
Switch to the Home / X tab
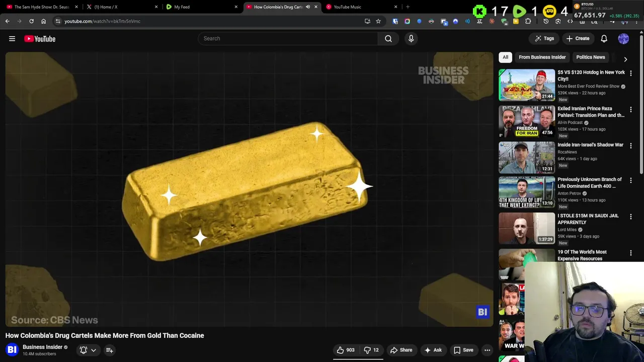(x=121, y=7)
